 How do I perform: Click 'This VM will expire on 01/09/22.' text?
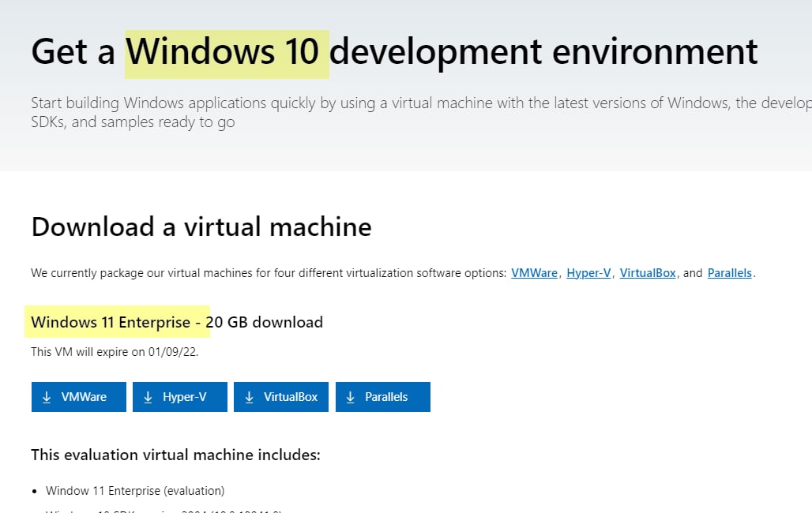(115, 352)
